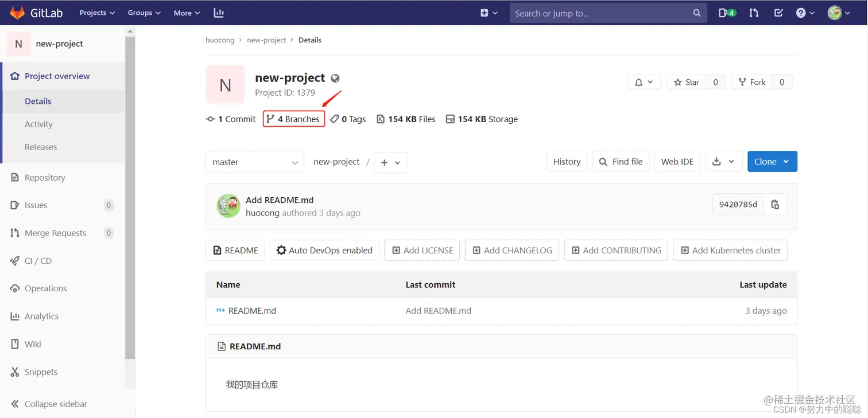Open 0 Tags link
The image size is (868, 418).
[348, 119]
